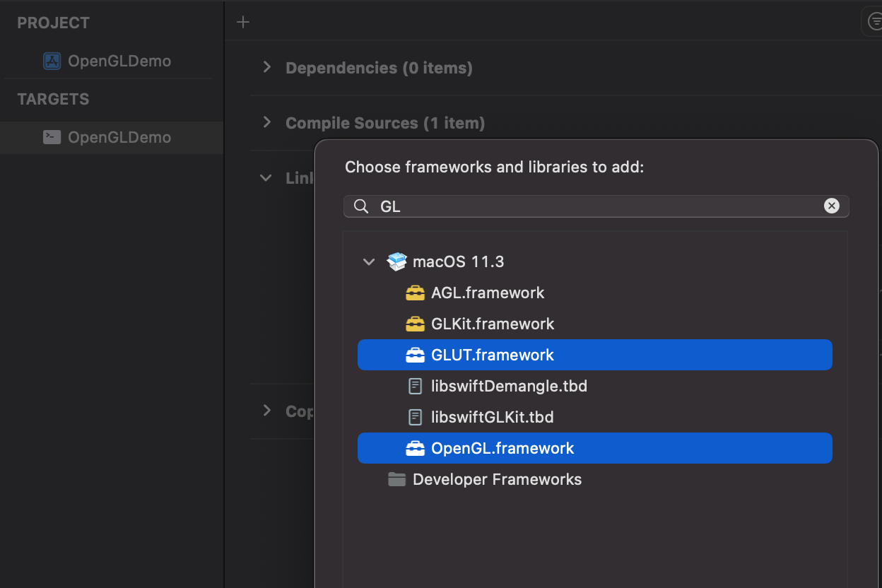Select GLKit.framework in the list

(493, 324)
